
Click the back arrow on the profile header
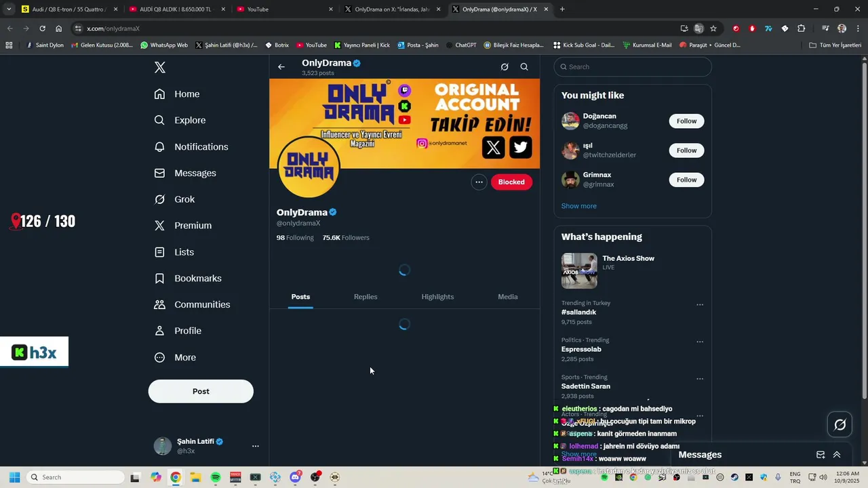coord(281,66)
